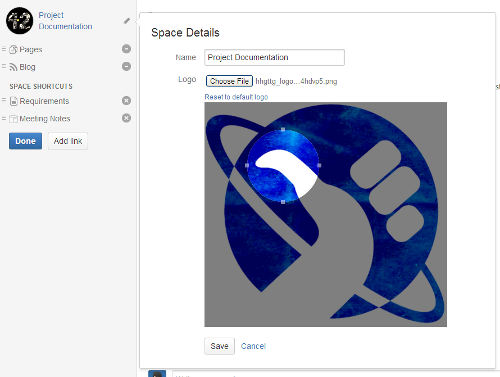Remove the Requirements shortcut

point(126,100)
